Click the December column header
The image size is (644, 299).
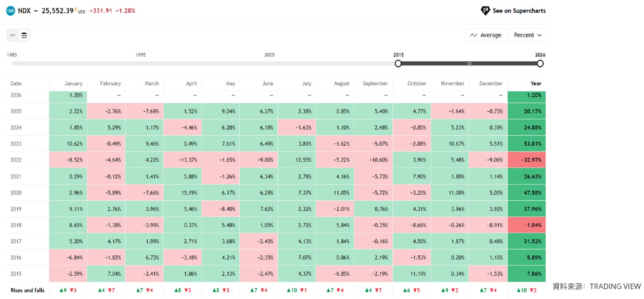click(x=491, y=83)
